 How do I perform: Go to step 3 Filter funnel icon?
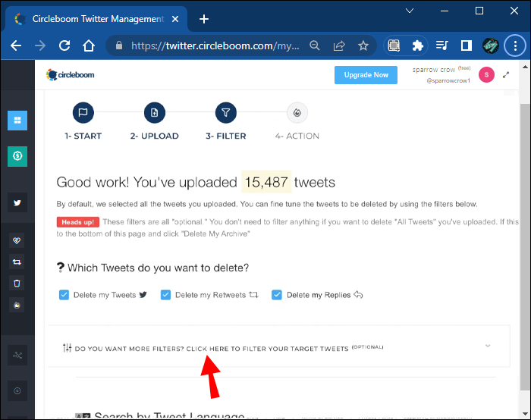tap(226, 113)
